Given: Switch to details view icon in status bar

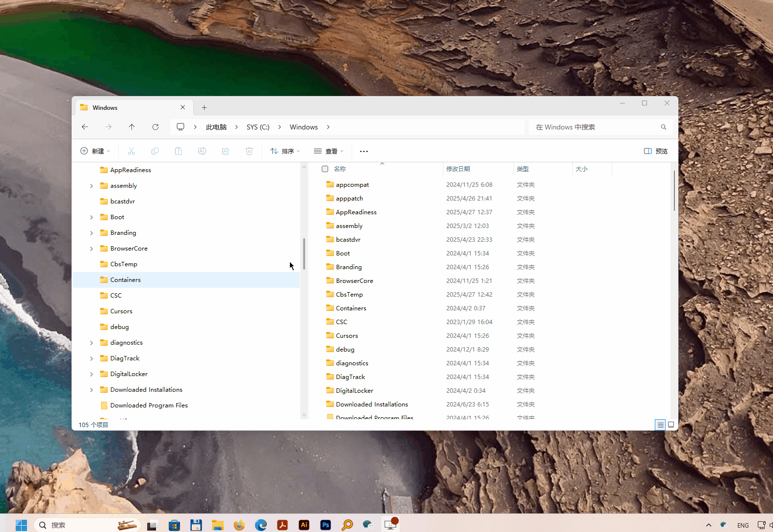Looking at the screenshot, I should 661,425.
